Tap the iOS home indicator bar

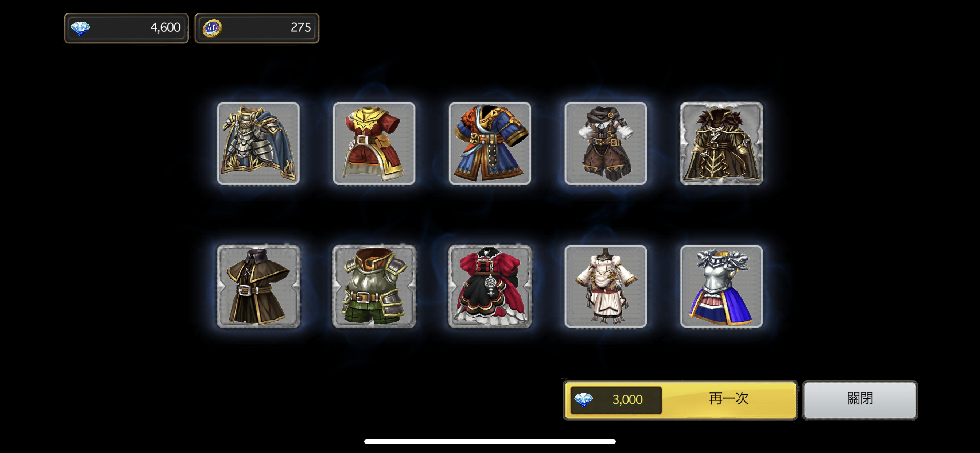(x=490, y=441)
